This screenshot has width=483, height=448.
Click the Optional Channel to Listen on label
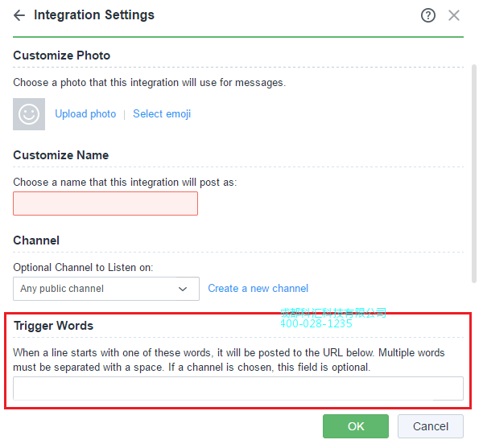[x=83, y=267]
